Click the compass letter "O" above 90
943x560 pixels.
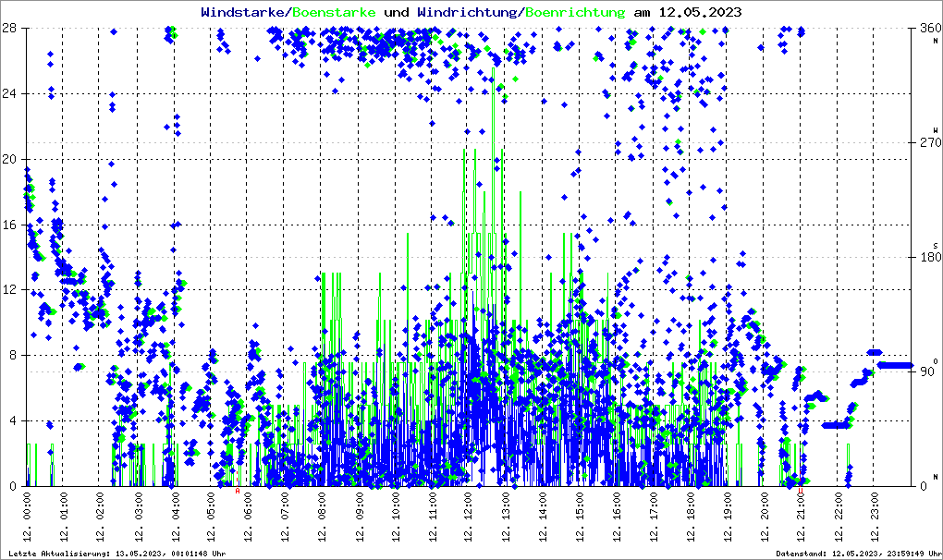tap(936, 361)
